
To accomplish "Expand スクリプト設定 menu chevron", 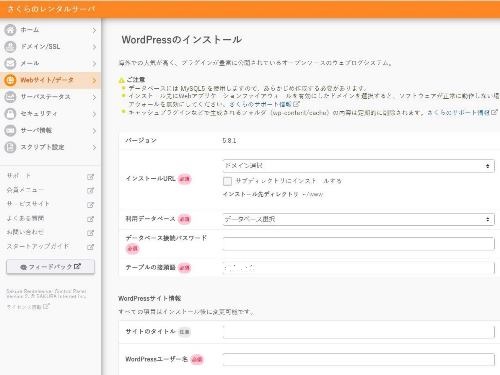I will tap(94, 147).
